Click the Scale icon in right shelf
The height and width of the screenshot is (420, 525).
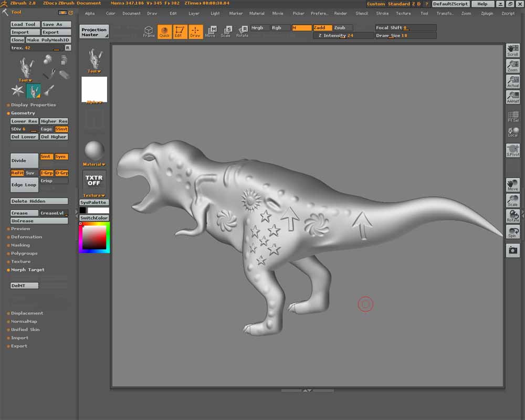coord(512,201)
